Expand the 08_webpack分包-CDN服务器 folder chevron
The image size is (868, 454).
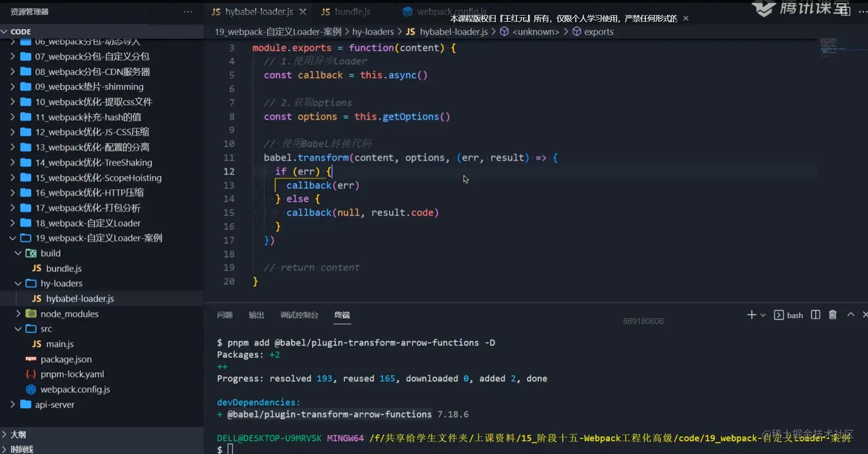click(x=13, y=72)
